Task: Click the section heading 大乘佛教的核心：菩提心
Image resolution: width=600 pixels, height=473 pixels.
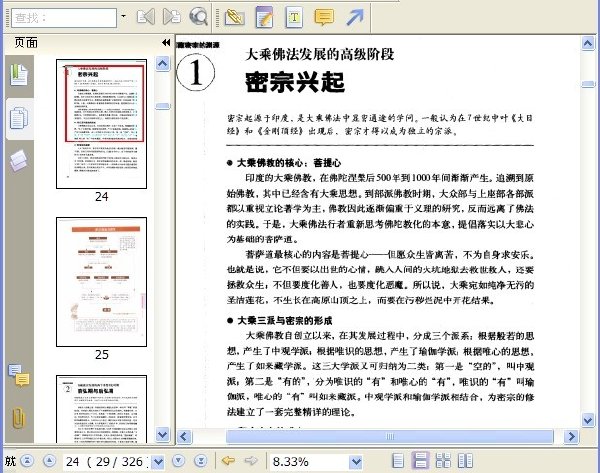Action: 289,163
